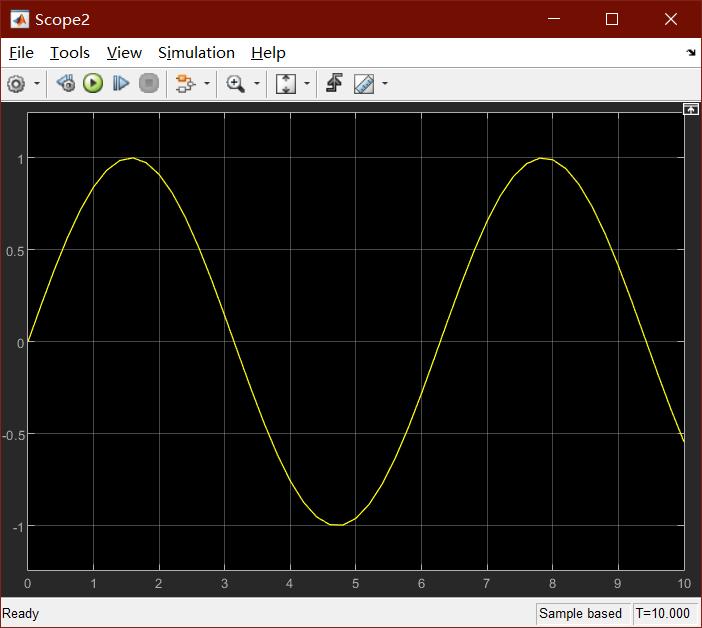The height and width of the screenshot is (628, 702).
Task: Click the maximize axes icon above plot
Action: [x=690, y=109]
